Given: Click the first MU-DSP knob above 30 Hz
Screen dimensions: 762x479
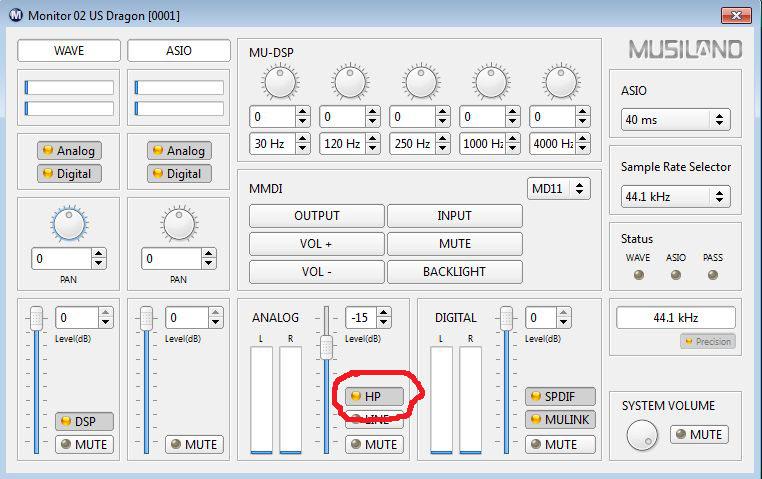Looking at the screenshot, I should [280, 82].
